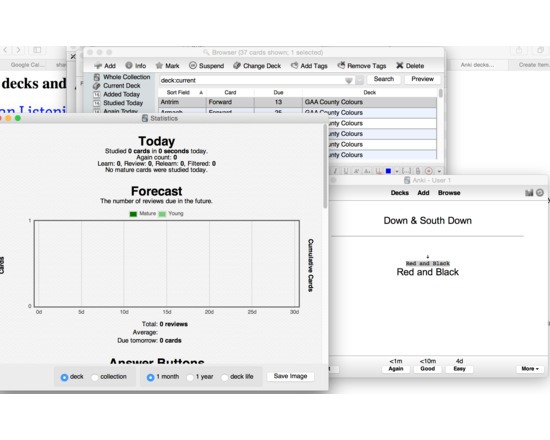The height and width of the screenshot is (440, 550).
Task: Click Safari show tabs icon at top right
Action: point(541,50)
